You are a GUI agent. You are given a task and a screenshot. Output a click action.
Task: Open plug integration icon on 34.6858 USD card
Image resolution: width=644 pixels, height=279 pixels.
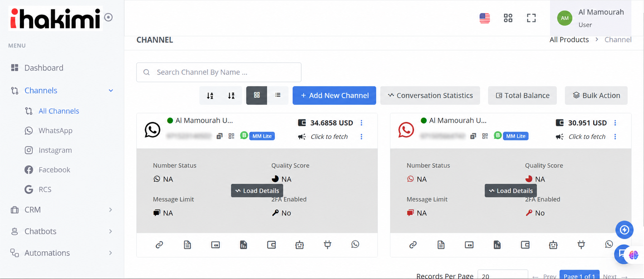click(327, 244)
